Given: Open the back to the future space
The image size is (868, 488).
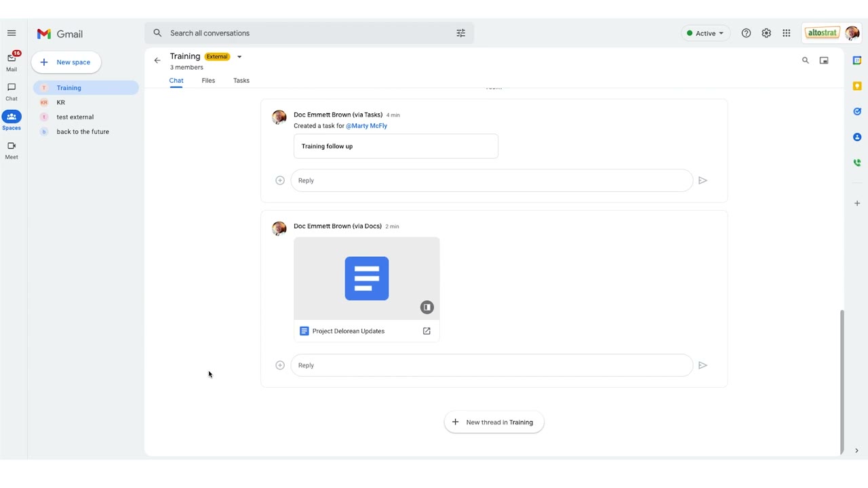Looking at the screenshot, I should 86,131.
